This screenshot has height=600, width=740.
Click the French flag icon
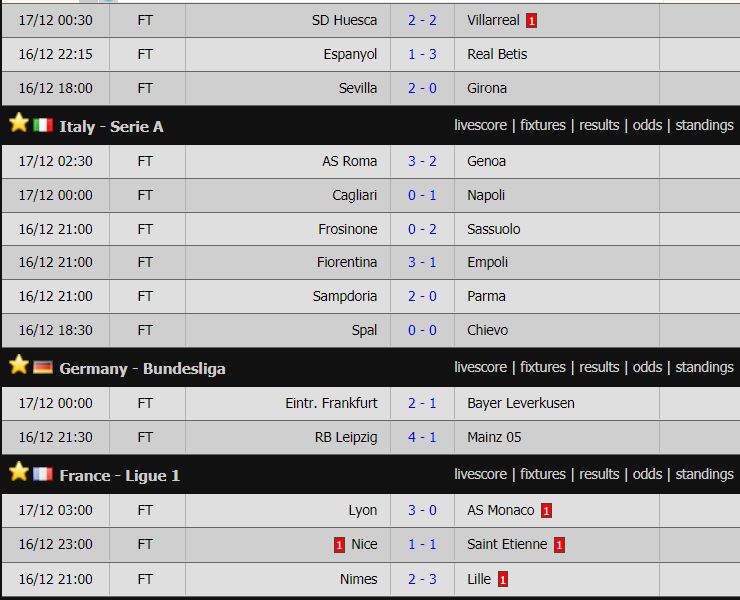tap(43, 474)
